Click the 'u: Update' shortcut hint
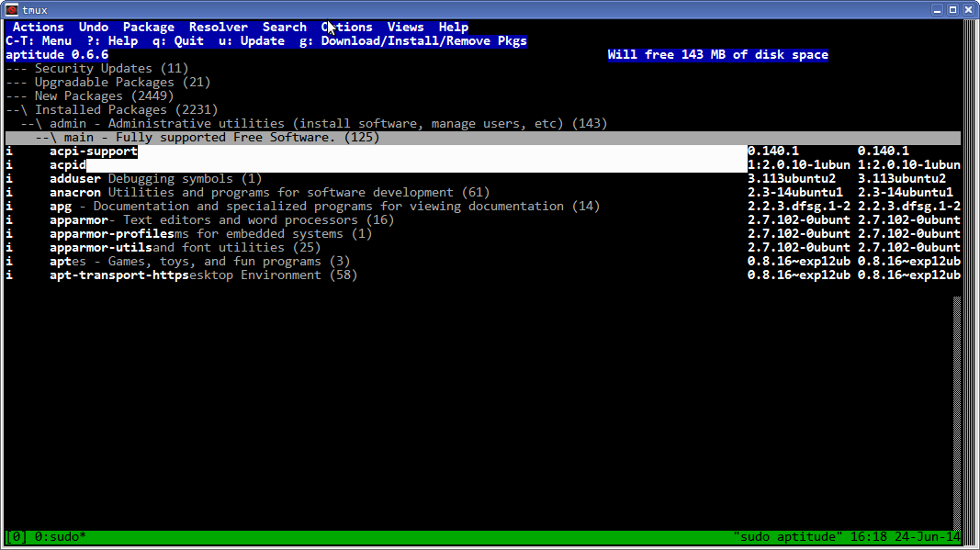This screenshot has height=550, width=980. pyautogui.click(x=252, y=40)
